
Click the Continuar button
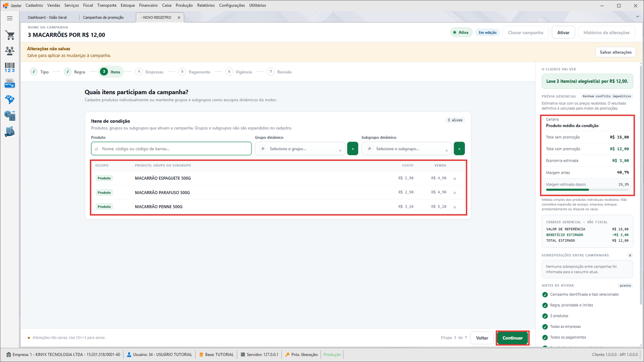coord(512,338)
